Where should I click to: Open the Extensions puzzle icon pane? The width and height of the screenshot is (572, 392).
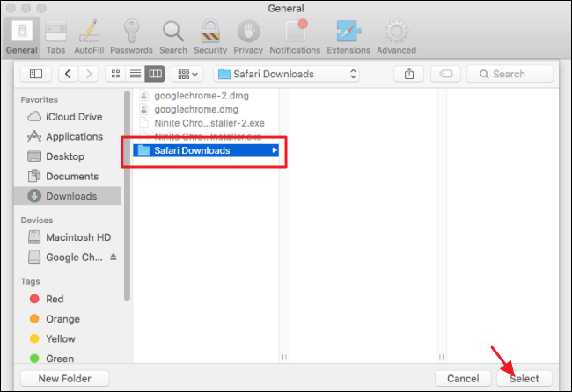(348, 37)
